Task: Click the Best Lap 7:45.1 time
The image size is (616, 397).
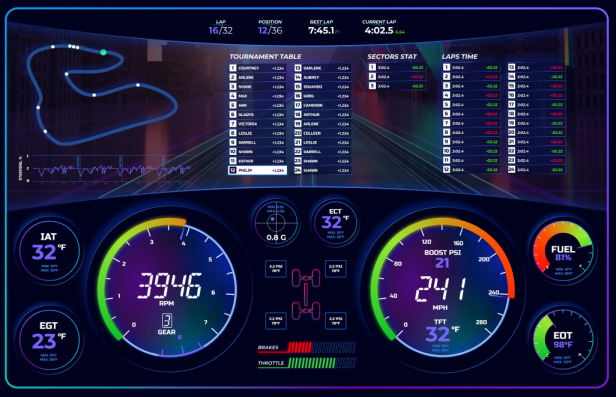Action: 323,27
